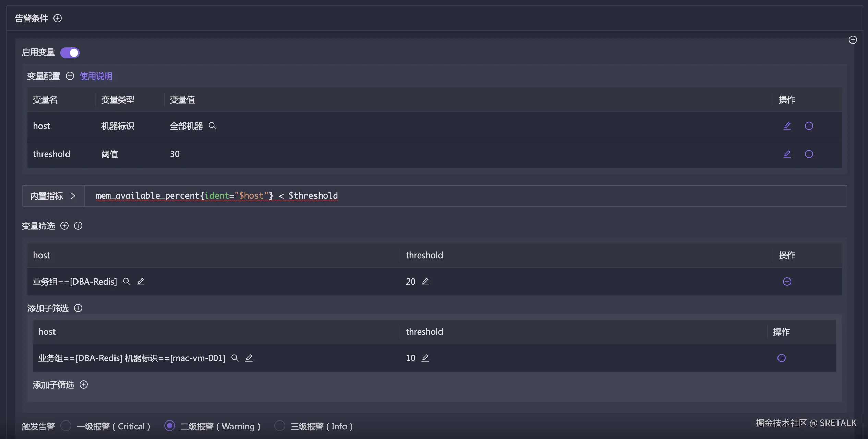Remove the alert condition block using the minus icon
Image resolution: width=868 pixels, height=439 pixels.
pyautogui.click(x=853, y=40)
